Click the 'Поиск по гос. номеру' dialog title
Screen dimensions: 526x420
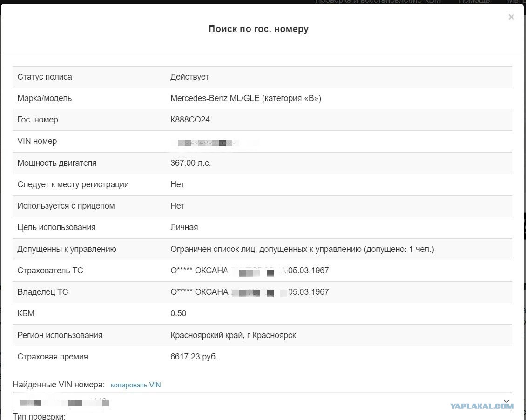point(259,29)
